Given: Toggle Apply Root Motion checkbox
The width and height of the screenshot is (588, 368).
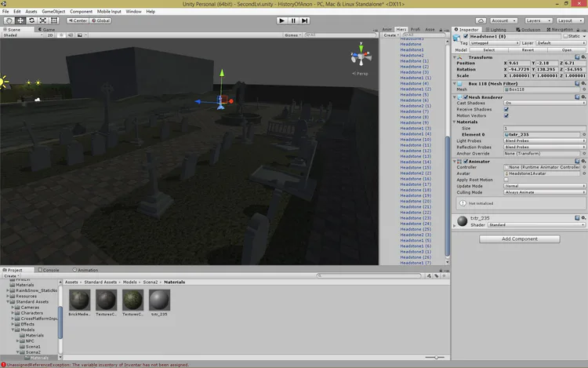Looking at the screenshot, I should (506, 180).
